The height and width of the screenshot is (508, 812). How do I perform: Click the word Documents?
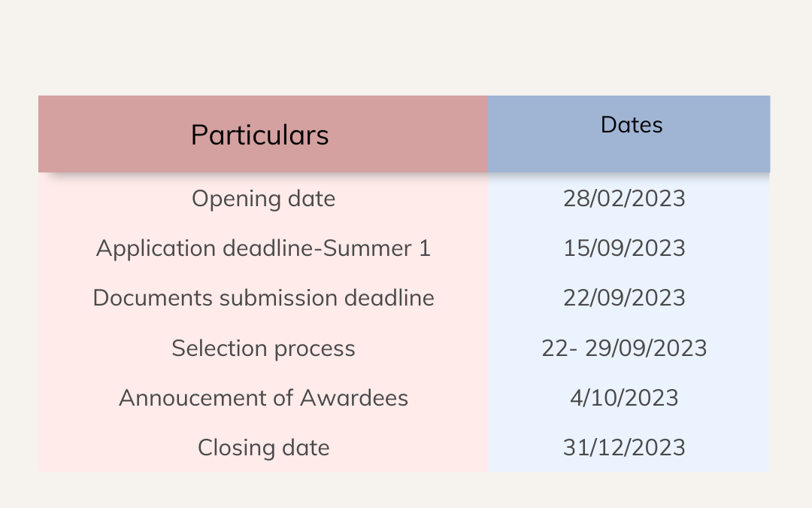[x=153, y=298]
